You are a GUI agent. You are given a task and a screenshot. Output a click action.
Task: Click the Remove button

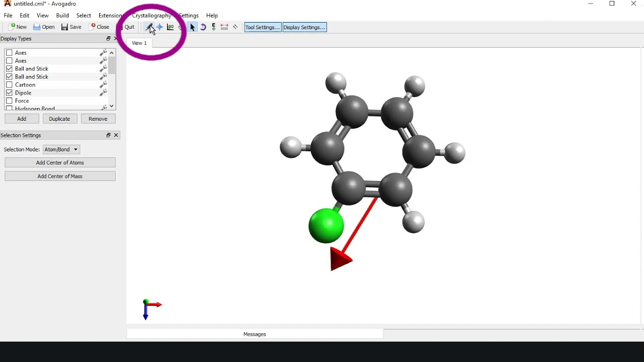pyautogui.click(x=98, y=119)
